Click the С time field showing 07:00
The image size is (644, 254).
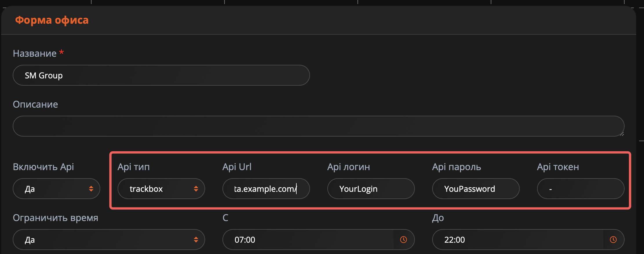pos(318,240)
